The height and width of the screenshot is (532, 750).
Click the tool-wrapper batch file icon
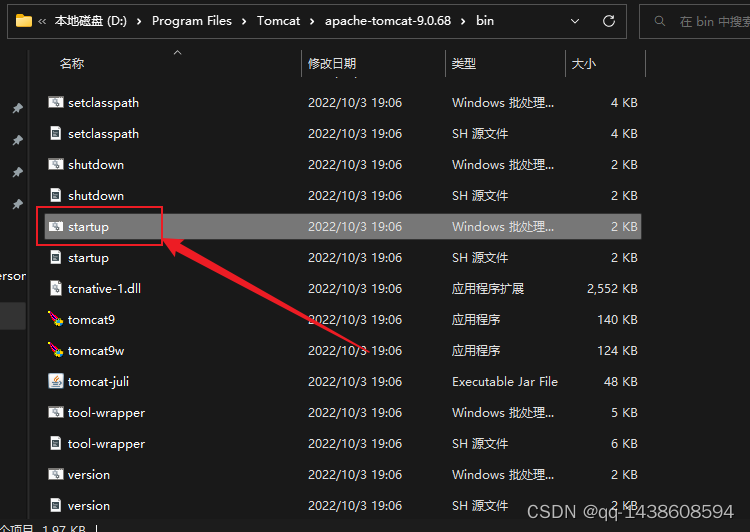[x=55, y=412]
